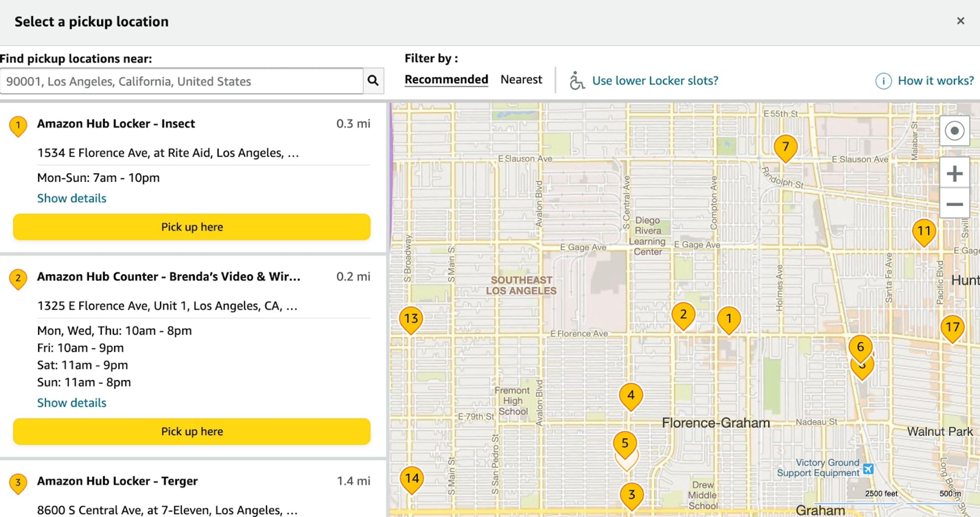
Task: Open the Amazon Hub Locker - Terger listing
Action: (x=117, y=481)
